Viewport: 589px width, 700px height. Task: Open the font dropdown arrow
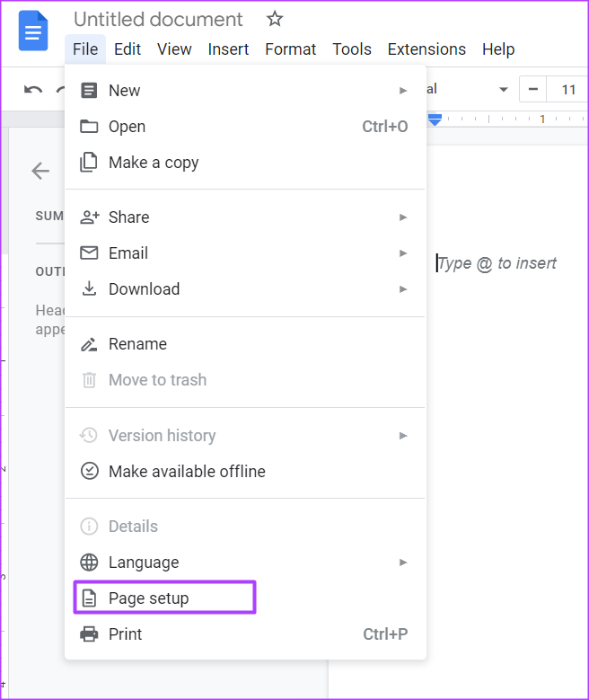click(504, 89)
